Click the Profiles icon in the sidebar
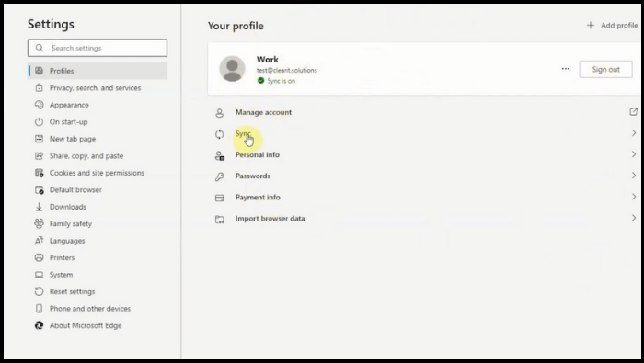Viewport: 644px width, 363px height. (39, 71)
